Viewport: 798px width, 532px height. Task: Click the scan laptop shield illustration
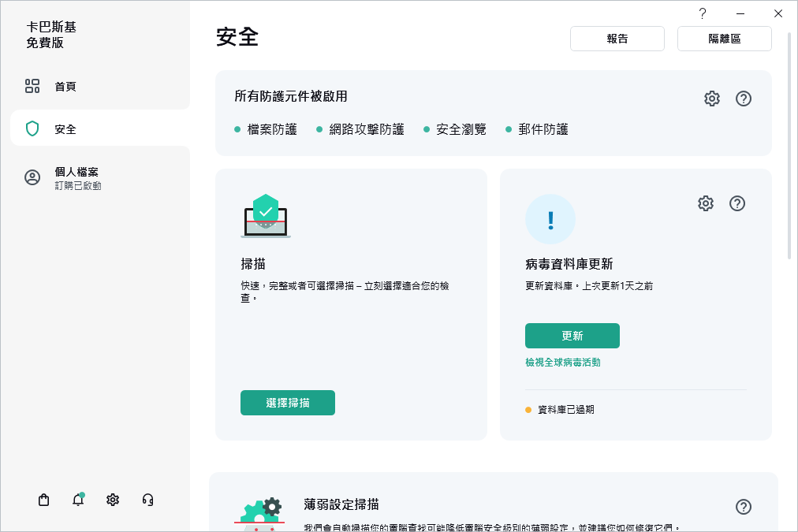[x=266, y=216]
